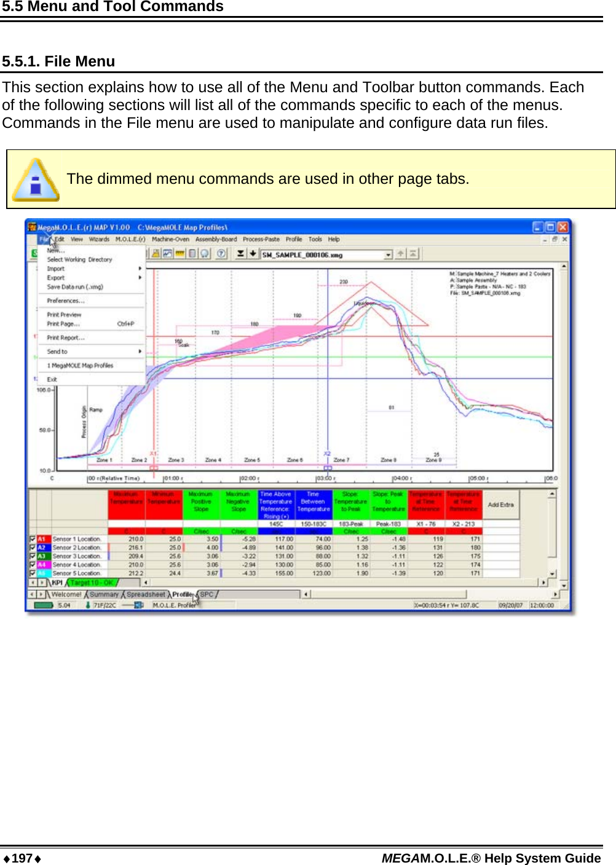The image size is (616, 865).
Task: Click the graph vertical scrollbar up arrow
Action: click(x=564, y=266)
